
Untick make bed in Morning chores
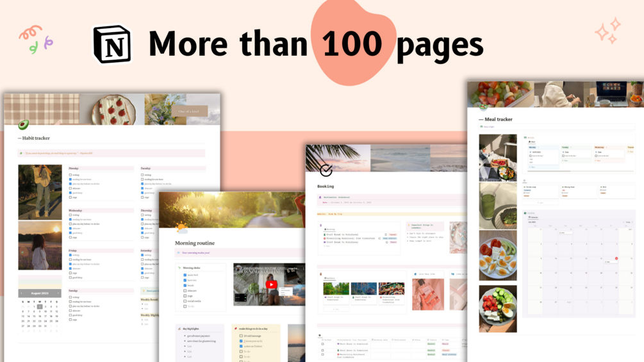tap(185, 275)
